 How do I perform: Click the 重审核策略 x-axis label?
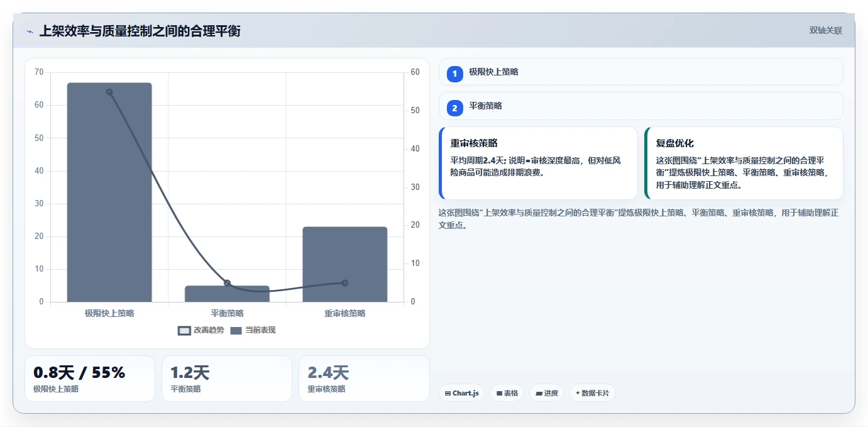pyautogui.click(x=345, y=313)
